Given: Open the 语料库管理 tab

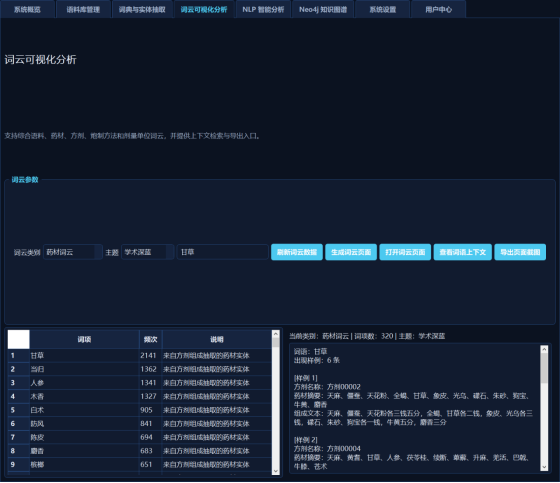Looking at the screenshot, I should pyautogui.click(x=83, y=9).
